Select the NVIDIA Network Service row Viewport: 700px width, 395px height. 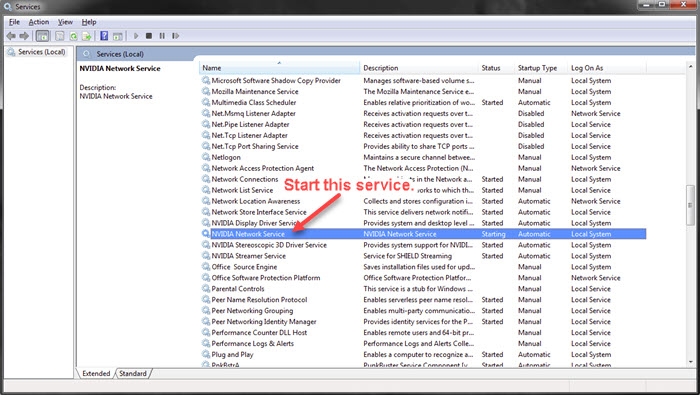tap(423, 234)
